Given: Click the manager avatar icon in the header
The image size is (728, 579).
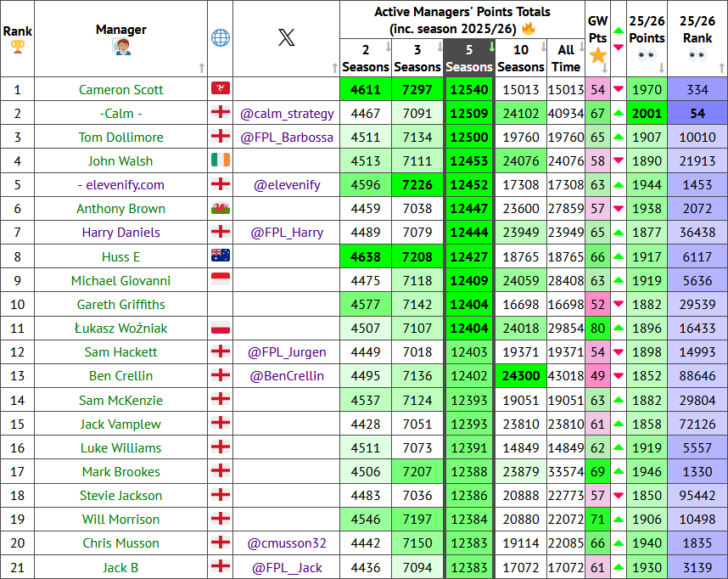Looking at the screenshot, I should [x=121, y=47].
